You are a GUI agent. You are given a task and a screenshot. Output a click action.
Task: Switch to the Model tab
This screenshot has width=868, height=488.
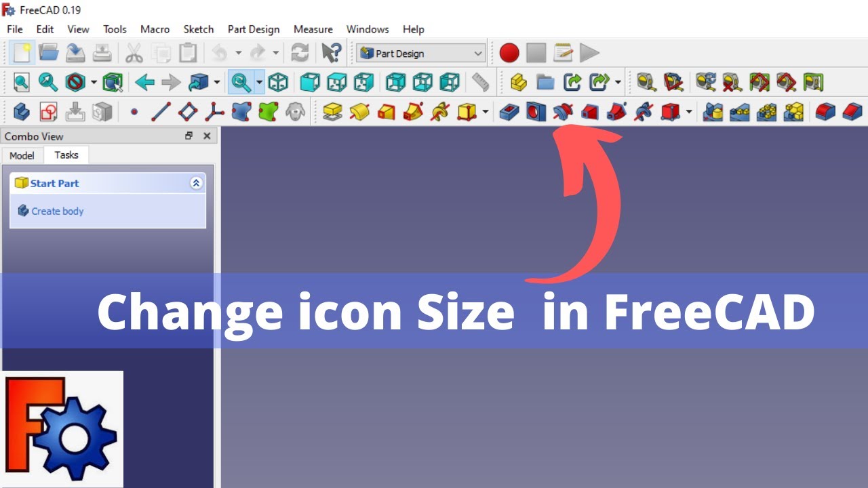(x=22, y=155)
